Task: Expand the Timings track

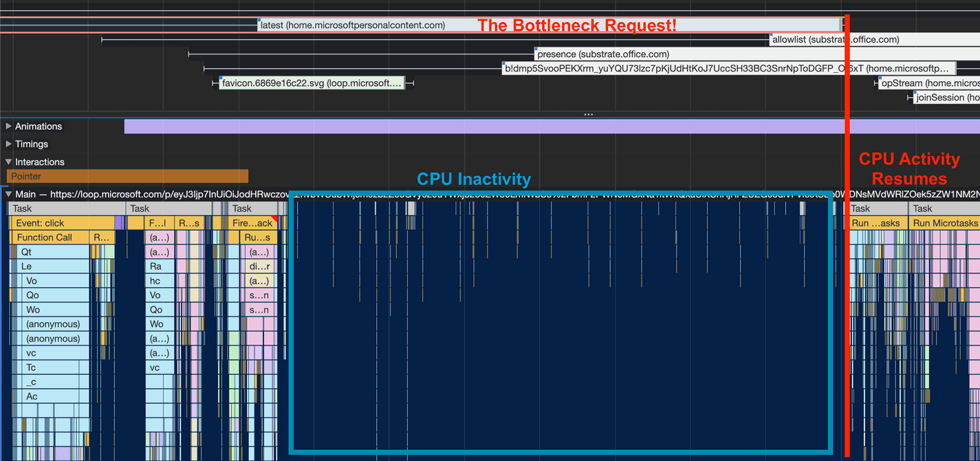Action: [8, 144]
